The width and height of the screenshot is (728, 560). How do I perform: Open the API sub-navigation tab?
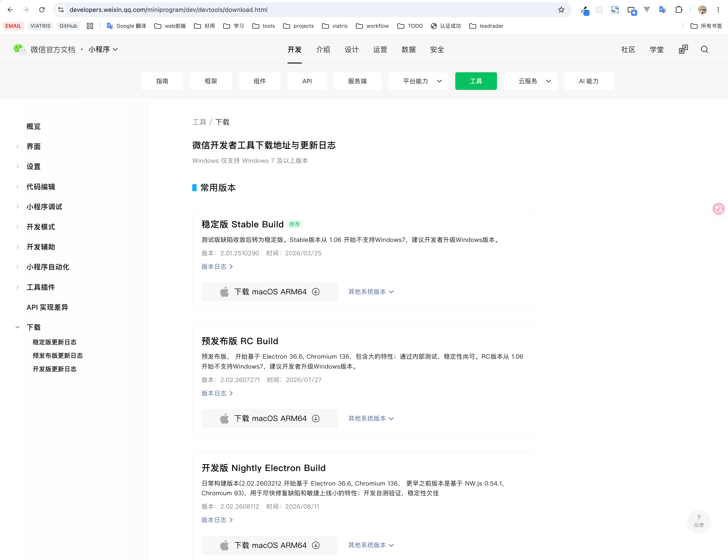tap(307, 81)
